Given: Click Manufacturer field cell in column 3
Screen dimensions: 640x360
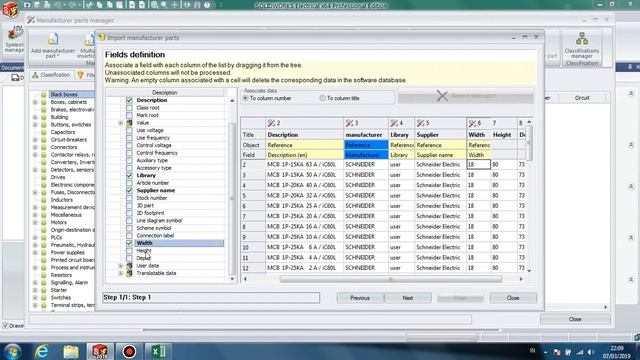Looking at the screenshot, I should [x=365, y=155].
